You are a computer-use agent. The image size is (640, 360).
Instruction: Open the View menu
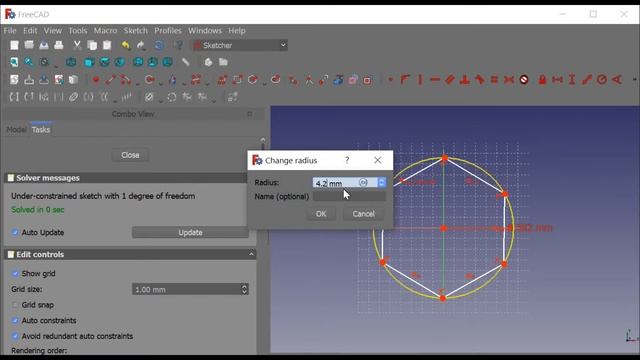[53, 31]
